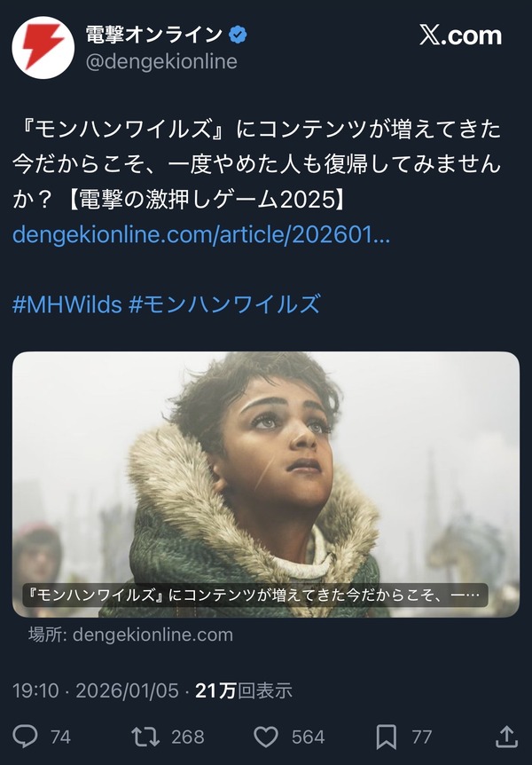This screenshot has height=765, width=532.
Task: Click the 564 likes count
Action: click(x=309, y=737)
